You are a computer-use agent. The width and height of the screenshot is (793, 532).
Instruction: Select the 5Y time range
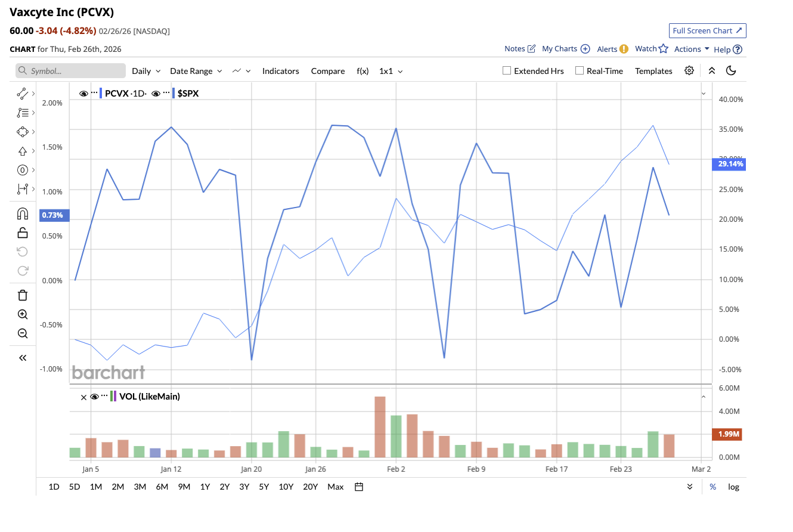click(264, 487)
